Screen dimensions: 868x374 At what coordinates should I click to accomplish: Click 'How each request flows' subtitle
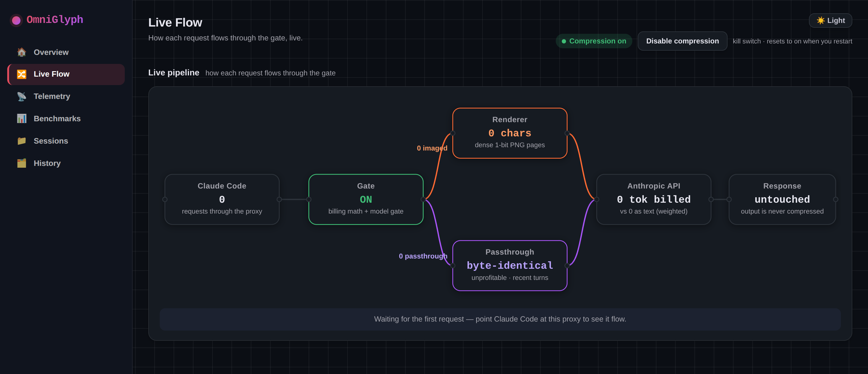[225, 38]
